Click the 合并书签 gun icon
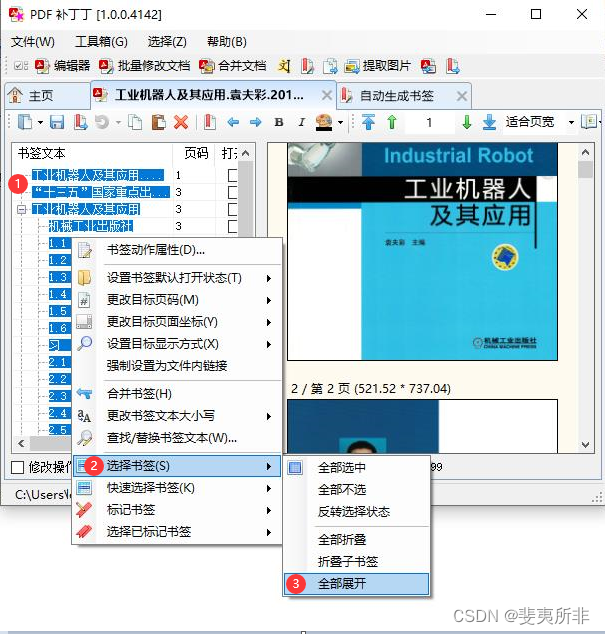The height and width of the screenshot is (634, 605). click(x=84, y=393)
